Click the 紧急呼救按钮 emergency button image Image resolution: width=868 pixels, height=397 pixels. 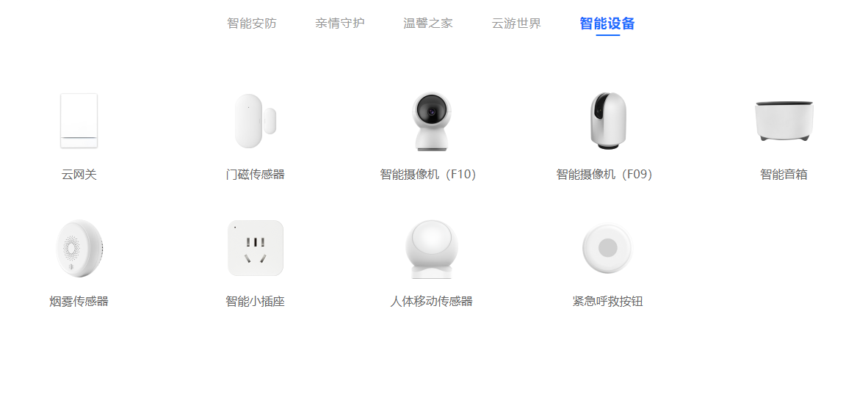pos(607,248)
